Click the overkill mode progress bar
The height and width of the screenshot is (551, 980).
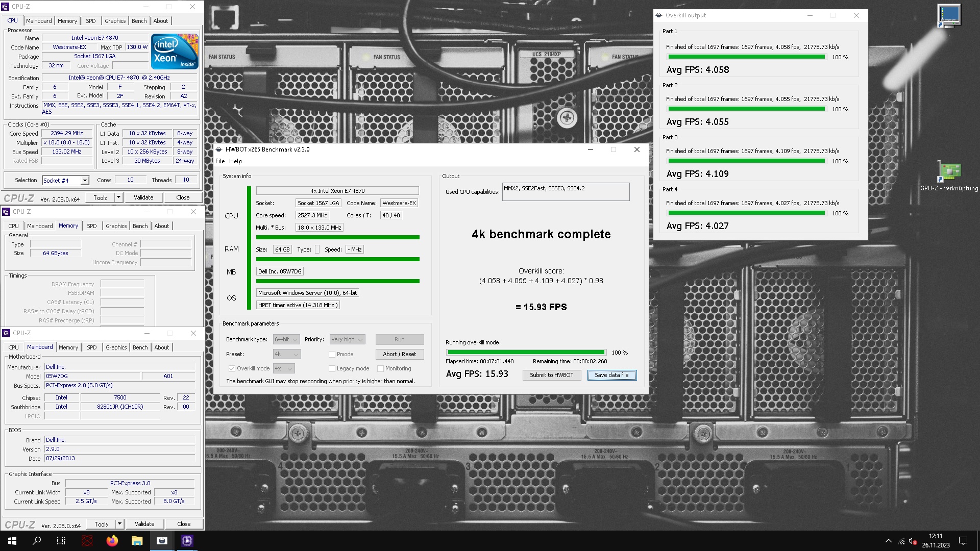tap(526, 352)
